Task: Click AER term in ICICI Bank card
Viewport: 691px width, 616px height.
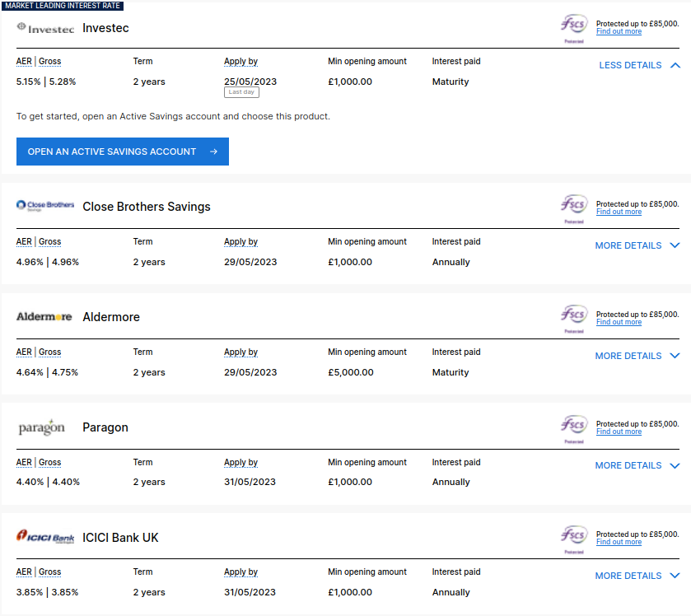Action: [24, 572]
